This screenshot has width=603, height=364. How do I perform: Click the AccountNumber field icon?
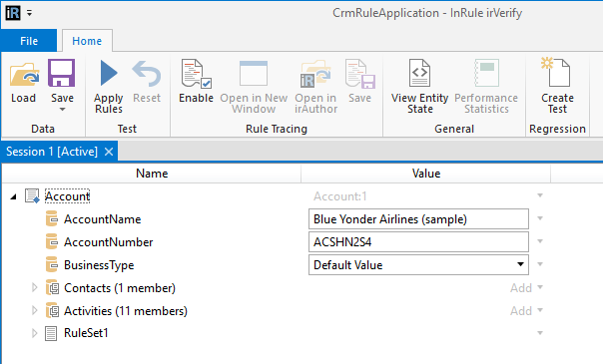52,242
